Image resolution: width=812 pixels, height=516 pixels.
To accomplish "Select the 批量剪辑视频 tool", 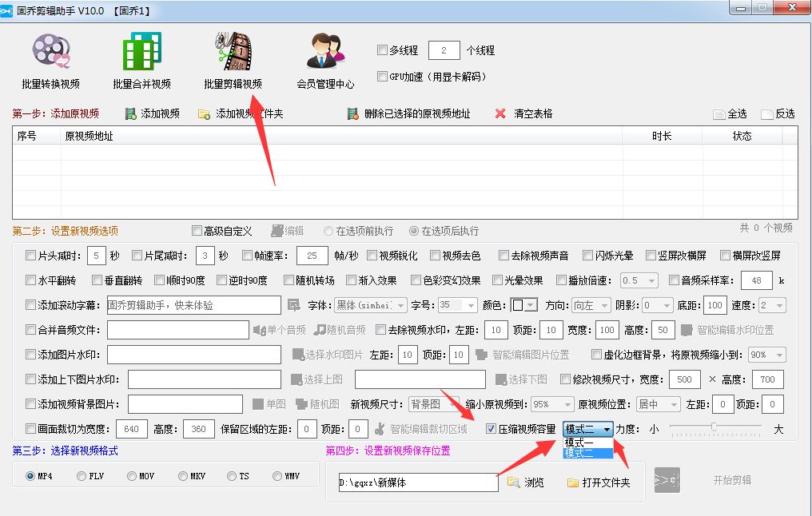I will coord(230,60).
